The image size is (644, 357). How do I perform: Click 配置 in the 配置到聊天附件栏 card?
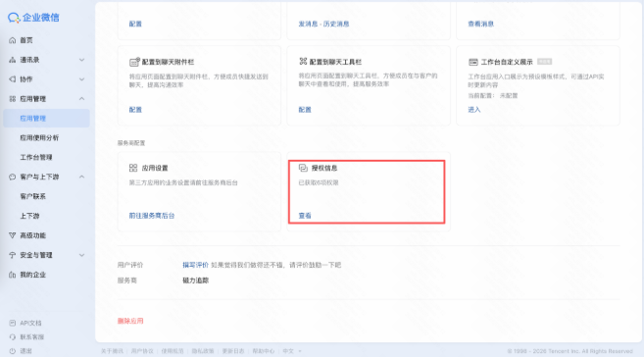pyautogui.click(x=135, y=110)
